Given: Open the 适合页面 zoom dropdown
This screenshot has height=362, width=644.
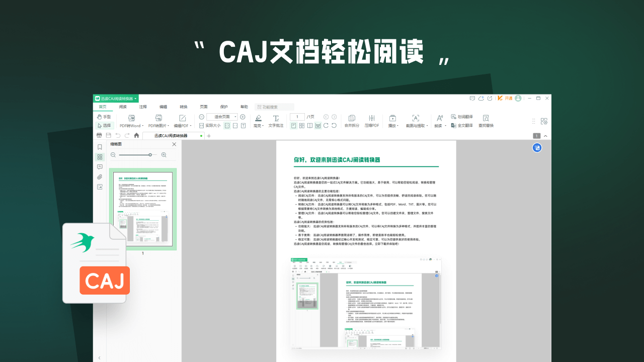Looking at the screenshot, I should (x=224, y=117).
